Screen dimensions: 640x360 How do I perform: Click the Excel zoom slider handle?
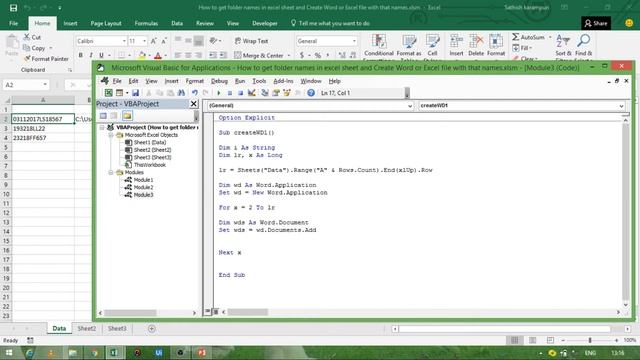590,340
